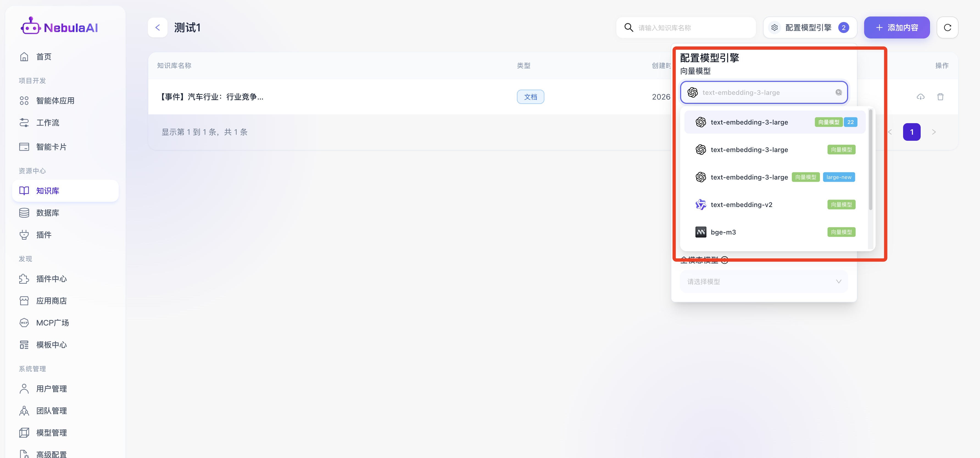Open the 全模态模型 model dropdown

[764, 281]
